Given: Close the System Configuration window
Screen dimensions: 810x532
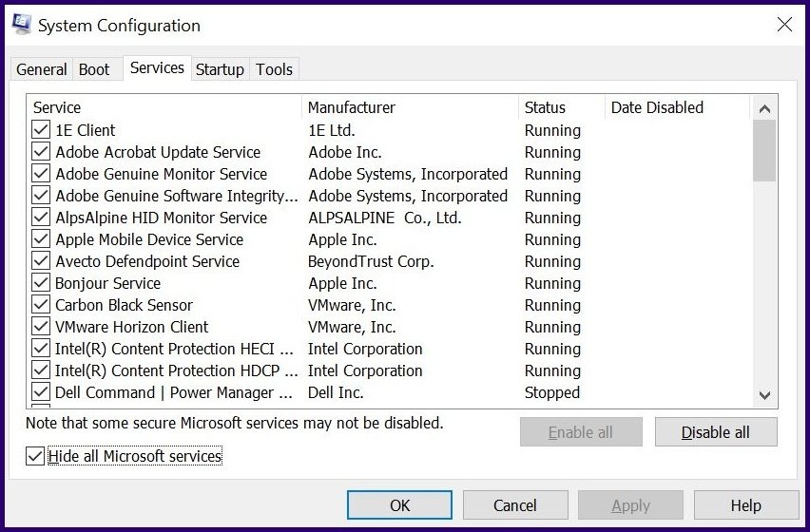Looking at the screenshot, I should click(x=784, y=25).
